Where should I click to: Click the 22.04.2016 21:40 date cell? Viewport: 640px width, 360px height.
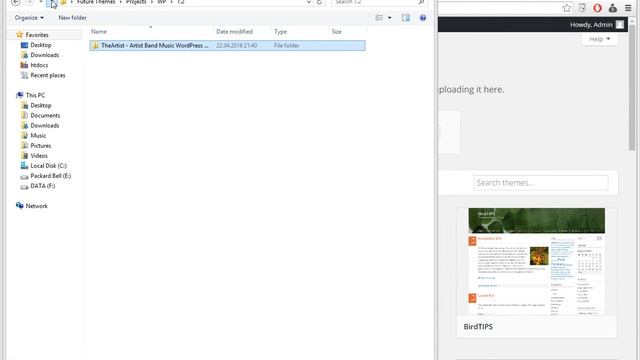(237, 46)
